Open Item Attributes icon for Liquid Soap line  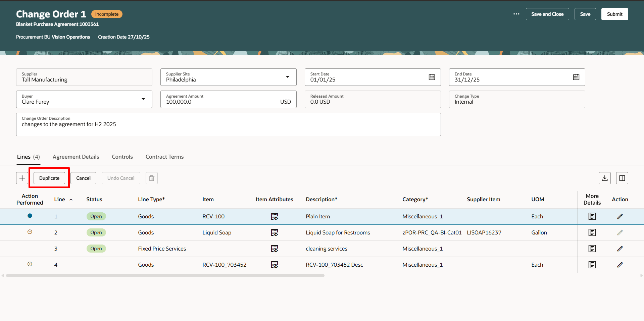(x=275, y=232)
